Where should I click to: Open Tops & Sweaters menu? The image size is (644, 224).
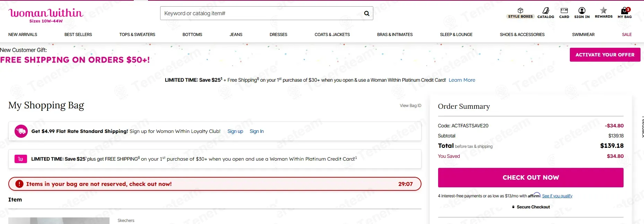pos(137,35)
